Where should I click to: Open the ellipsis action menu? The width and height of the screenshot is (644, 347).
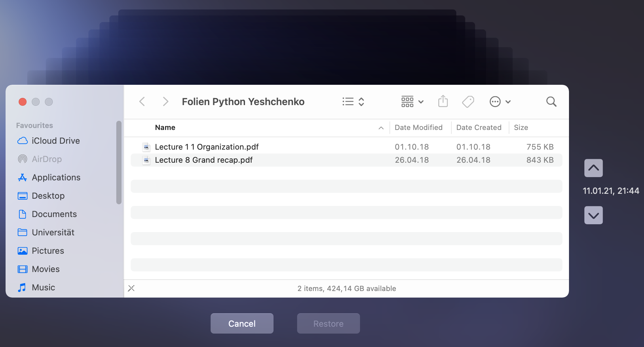click(500, 101)
